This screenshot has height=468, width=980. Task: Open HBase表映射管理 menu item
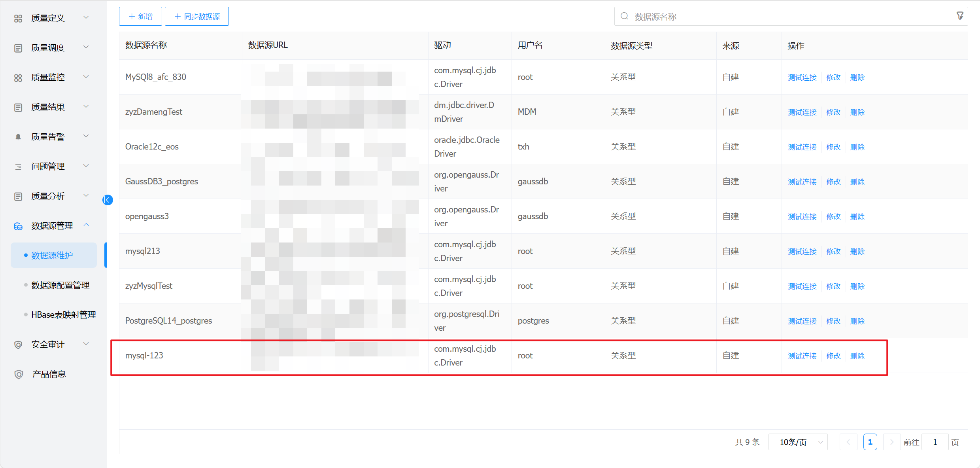[x=63, y=315]
